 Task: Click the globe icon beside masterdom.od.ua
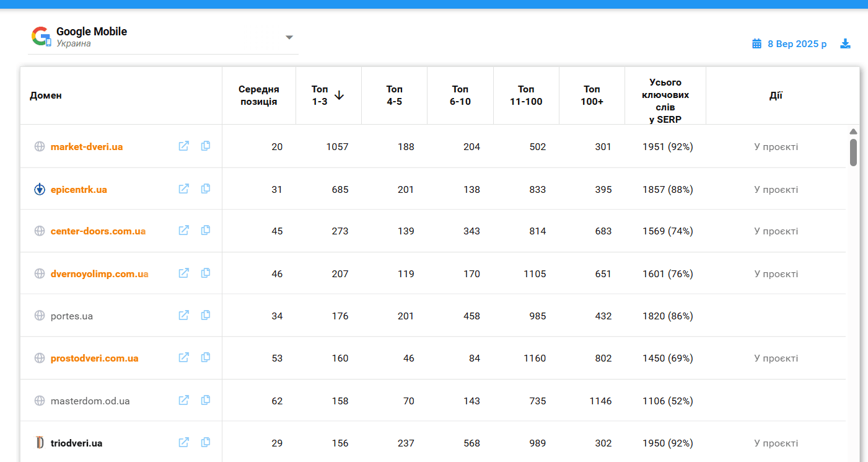(40, 401)
